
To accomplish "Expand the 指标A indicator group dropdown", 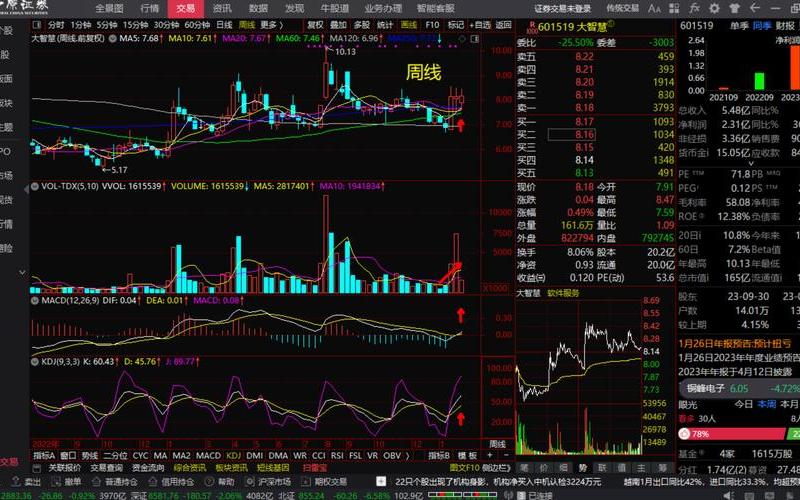I will point(44,455).
